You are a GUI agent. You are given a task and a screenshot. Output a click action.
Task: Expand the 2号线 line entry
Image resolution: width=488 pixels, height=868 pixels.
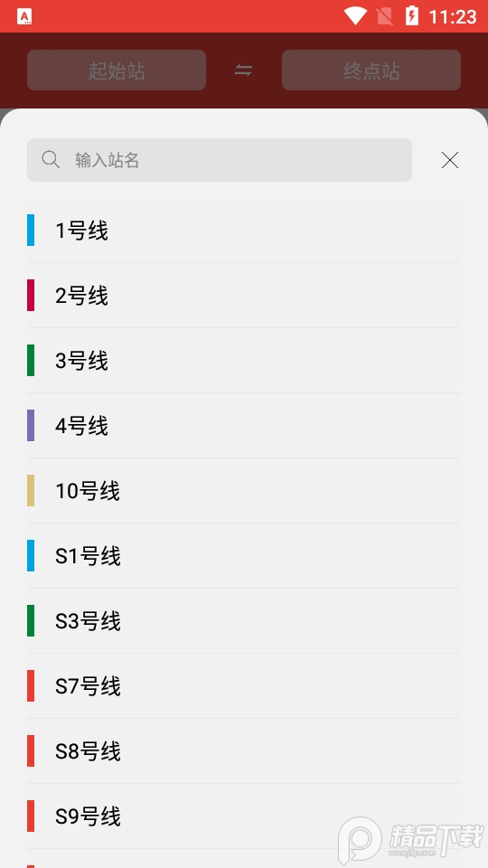[244, 296]
